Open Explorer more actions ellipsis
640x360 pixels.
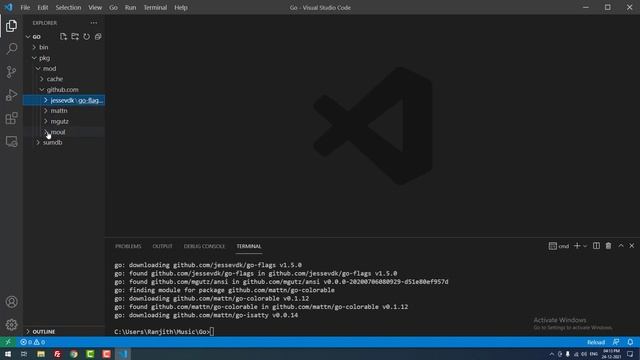click(94, 23)
